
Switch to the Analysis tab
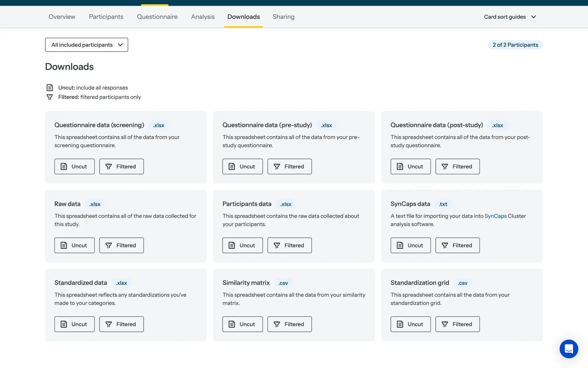coord(203,17)
